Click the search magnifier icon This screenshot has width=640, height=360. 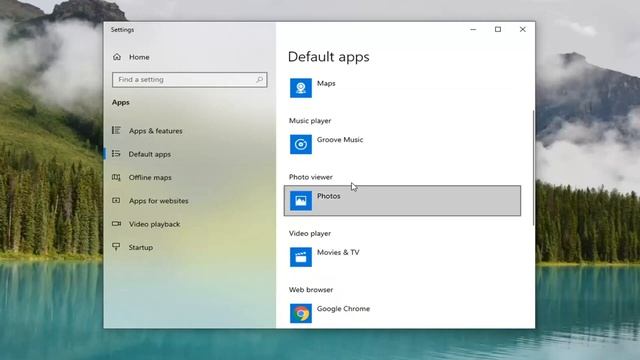coord(259,80)
